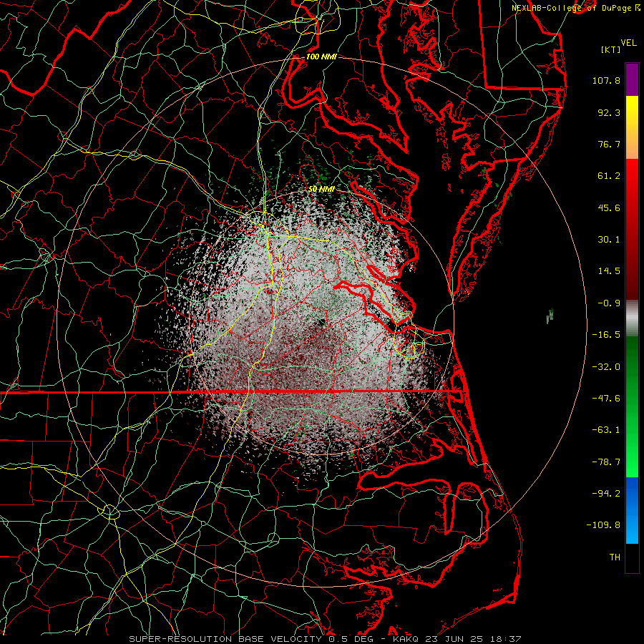Select the 61.2 legend value
Image resolution: width=644 pixels, height=644 pixels.
pyautogui.click(x=609, y=176)
